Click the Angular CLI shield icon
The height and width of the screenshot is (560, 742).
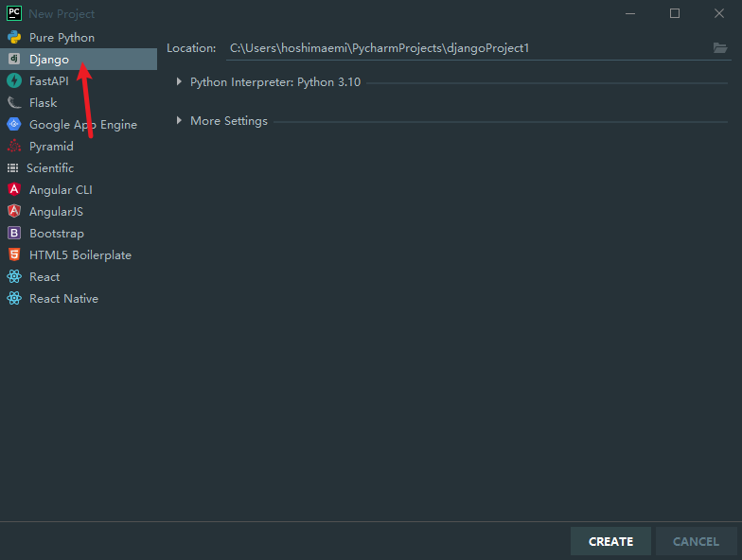coord(14,189)
